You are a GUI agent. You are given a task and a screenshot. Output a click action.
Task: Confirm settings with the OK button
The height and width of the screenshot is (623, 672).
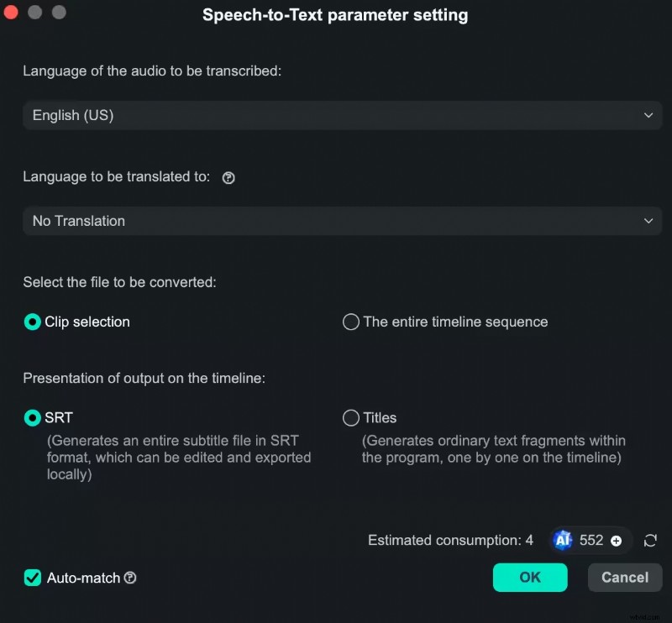(x=530, y=578)
